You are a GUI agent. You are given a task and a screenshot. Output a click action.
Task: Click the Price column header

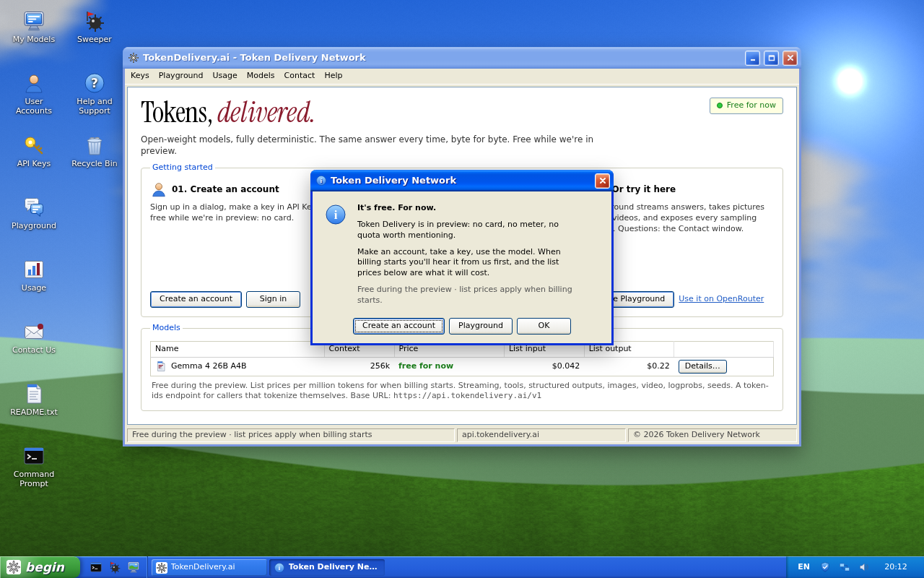(x=449, y=349)
